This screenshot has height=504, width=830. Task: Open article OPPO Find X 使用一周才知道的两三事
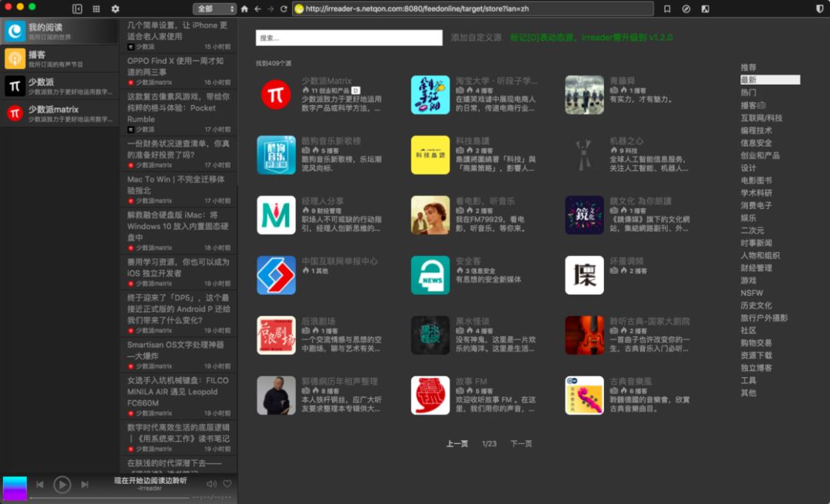point(178,71)
